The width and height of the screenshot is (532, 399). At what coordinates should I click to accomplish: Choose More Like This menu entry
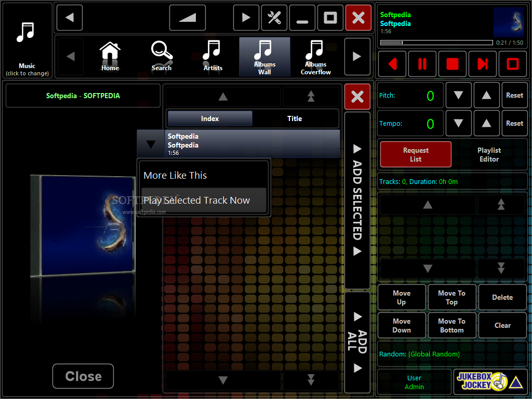click(x=204, y=176)
